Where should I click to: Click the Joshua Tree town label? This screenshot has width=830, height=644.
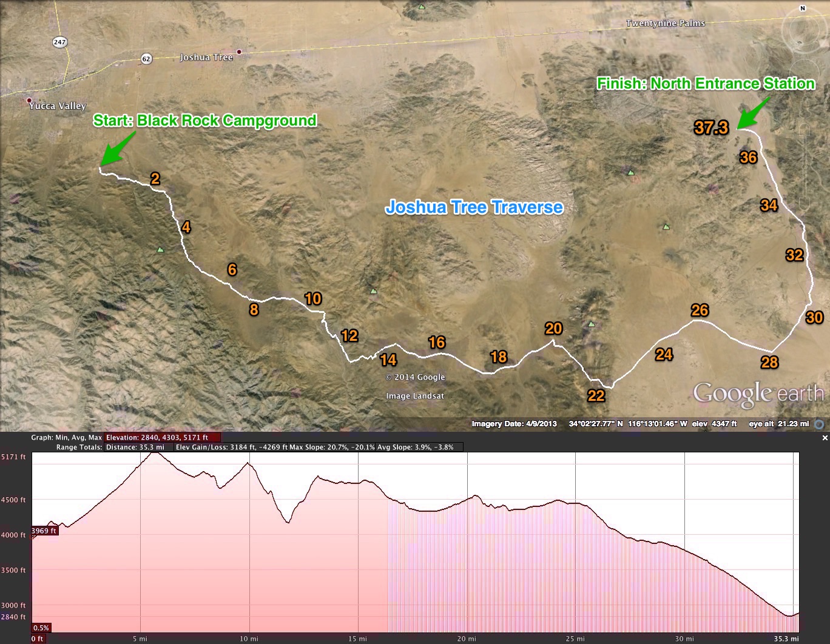[x=206, y=57]
